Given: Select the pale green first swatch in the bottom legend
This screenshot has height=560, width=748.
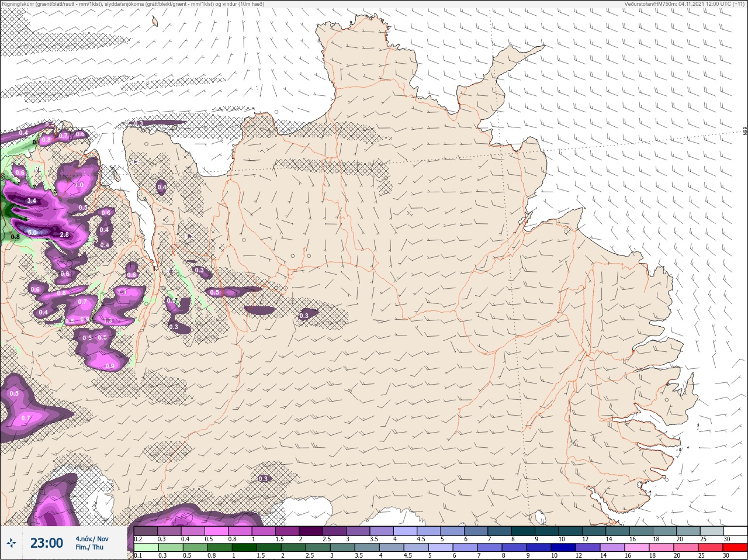Looking at the screenshot, I should (x=146, y=547).
